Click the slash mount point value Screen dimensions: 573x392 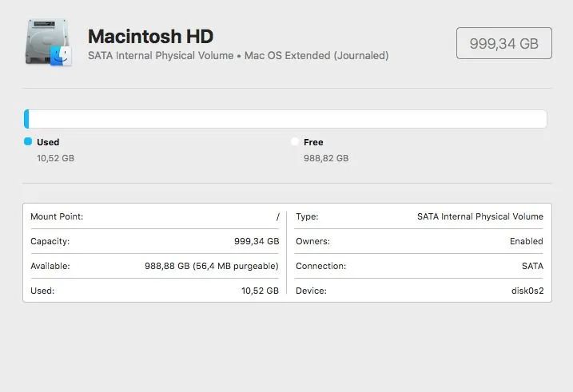[278, 216]
